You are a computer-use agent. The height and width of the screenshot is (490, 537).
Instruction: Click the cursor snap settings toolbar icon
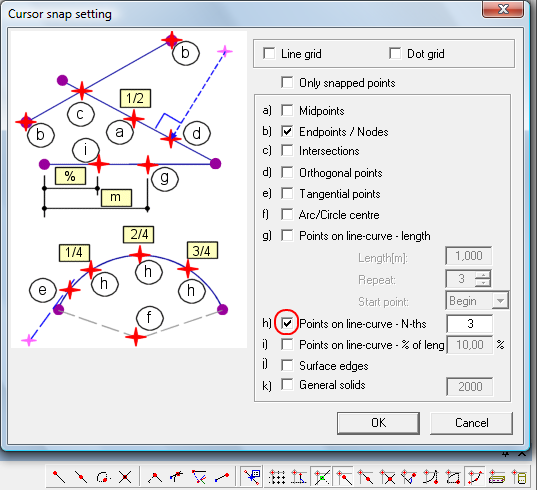[x=251, y=476]
